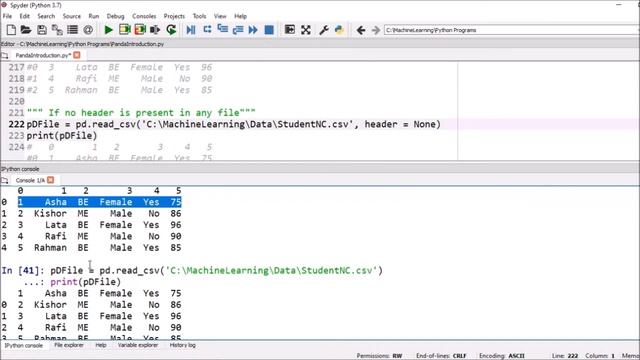Open the Consoles menu
The width and height of the screenshot is (640, 360).
point(144,16)
